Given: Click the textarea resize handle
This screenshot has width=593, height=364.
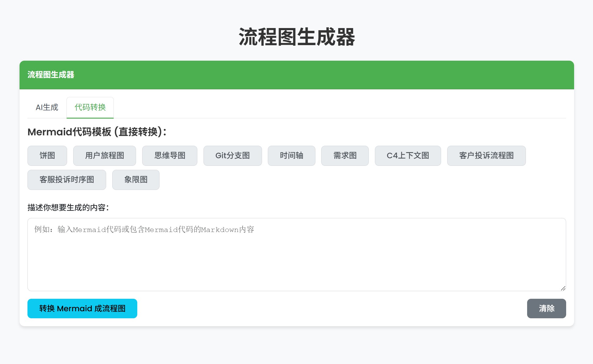Looking at the screenshot, I should coord(563,288).
